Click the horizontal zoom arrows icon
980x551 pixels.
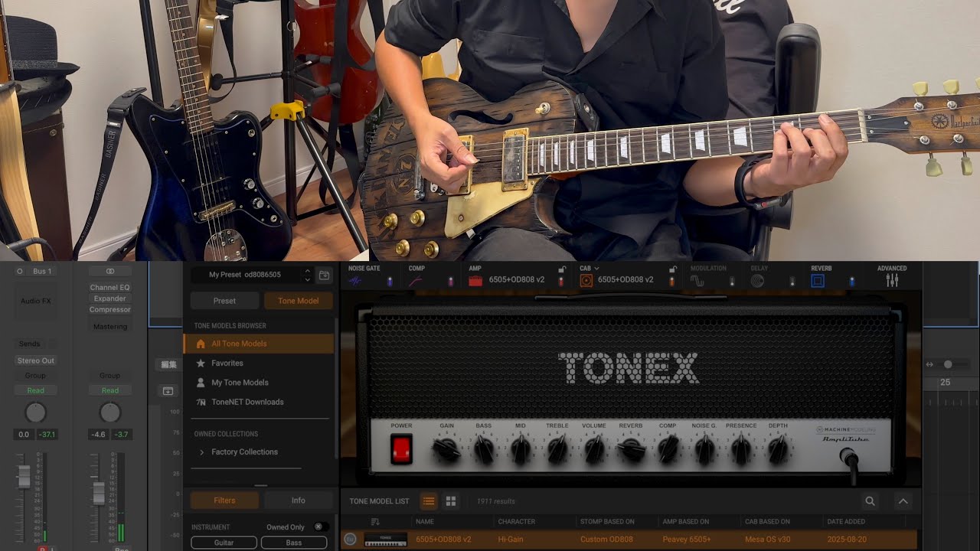click(930, 365)
